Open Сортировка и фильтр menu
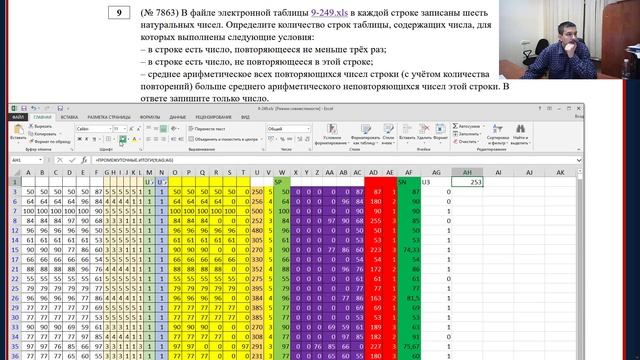This screenshot has width=640, height=360. pyautogui.click(x=498, y=134)
